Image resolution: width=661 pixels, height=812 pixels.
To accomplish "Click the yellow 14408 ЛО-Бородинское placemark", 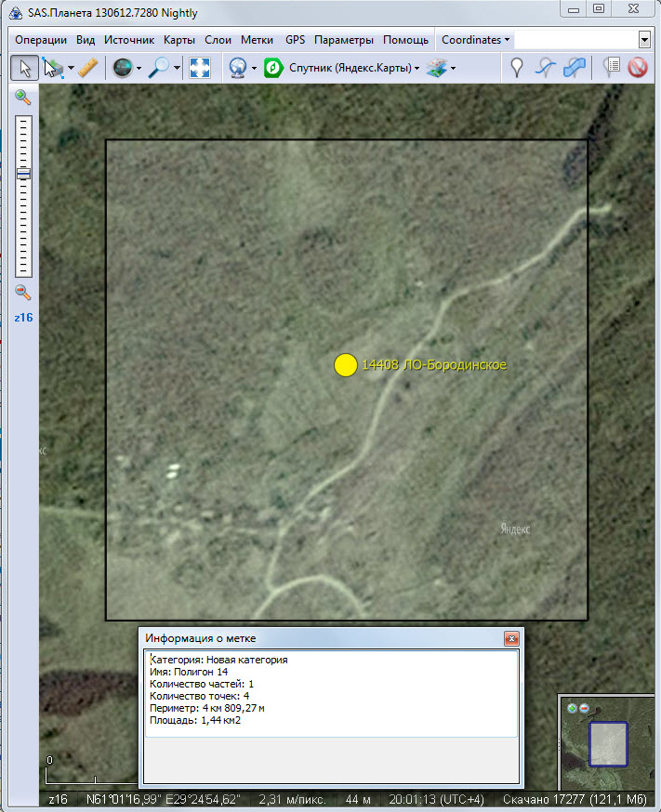I will point(346,365).
